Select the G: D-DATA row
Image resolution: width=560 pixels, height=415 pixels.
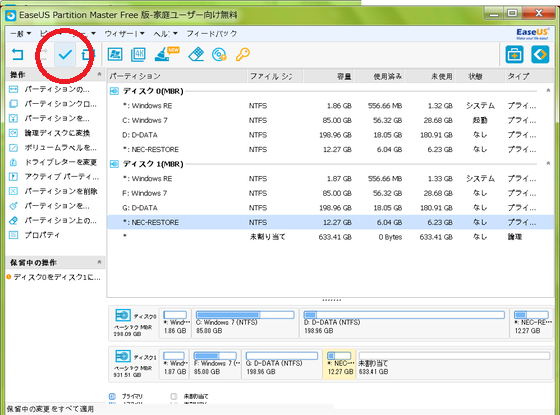coord(330,208)
